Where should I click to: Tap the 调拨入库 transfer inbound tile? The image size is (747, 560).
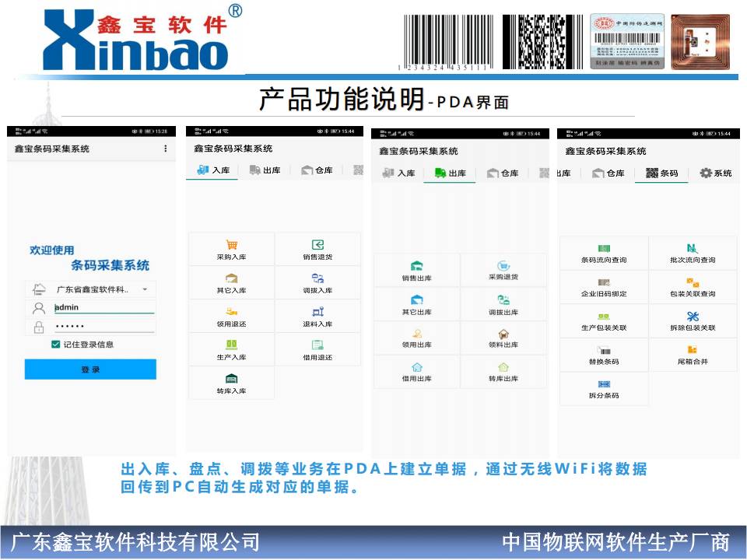317,282
